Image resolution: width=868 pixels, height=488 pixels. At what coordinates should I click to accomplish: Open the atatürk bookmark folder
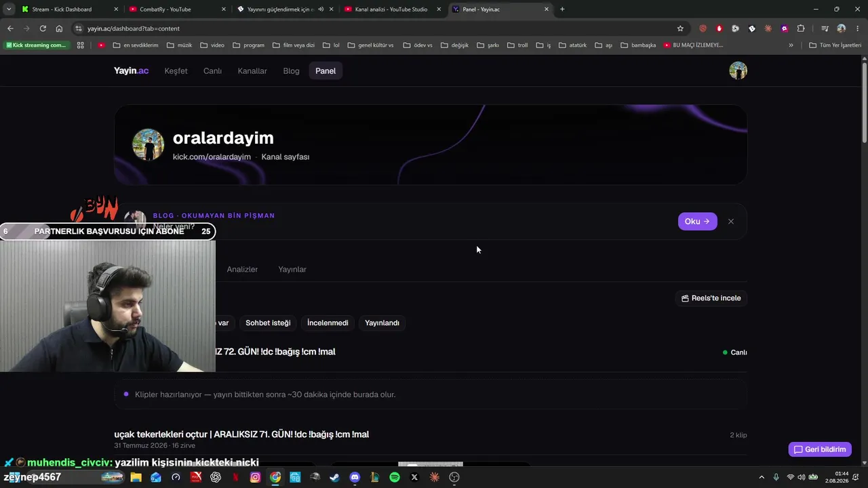(572, 45)
